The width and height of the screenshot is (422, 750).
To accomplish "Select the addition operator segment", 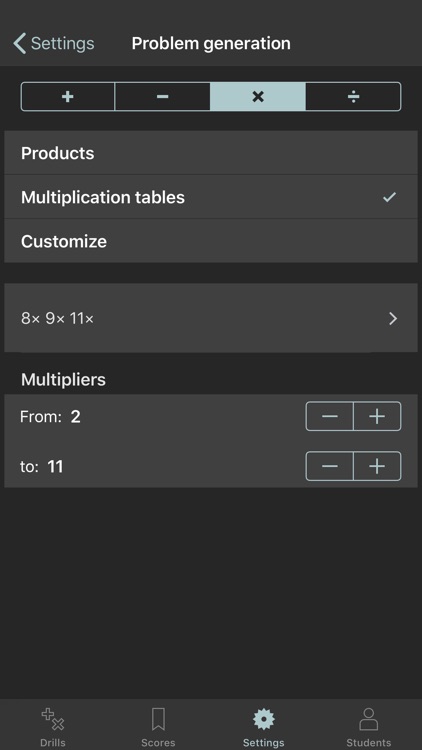I will click(67, 97).
